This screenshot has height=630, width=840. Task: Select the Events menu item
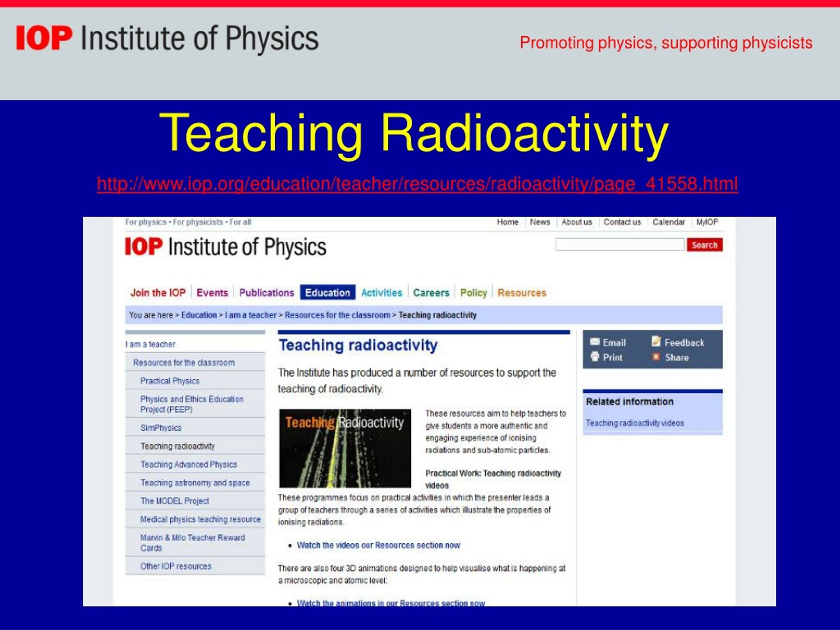pyautogui.click(x=212, y=293)
